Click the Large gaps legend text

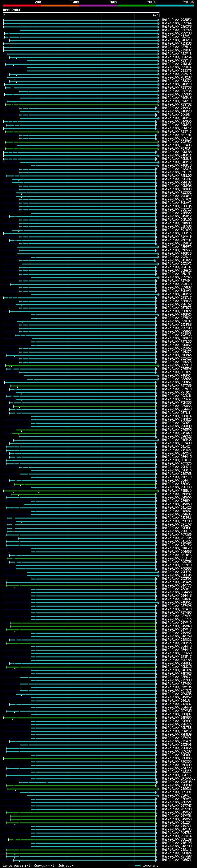38,866
